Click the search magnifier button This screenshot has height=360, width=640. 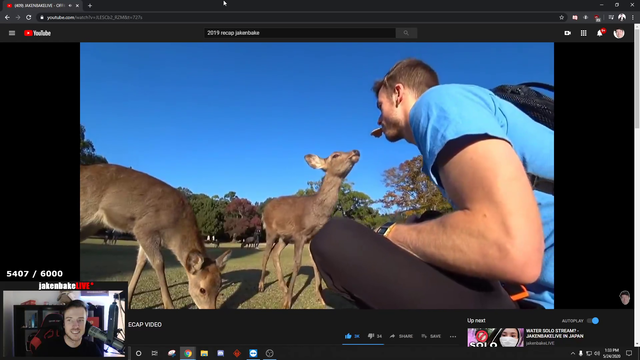pos(406,33)
